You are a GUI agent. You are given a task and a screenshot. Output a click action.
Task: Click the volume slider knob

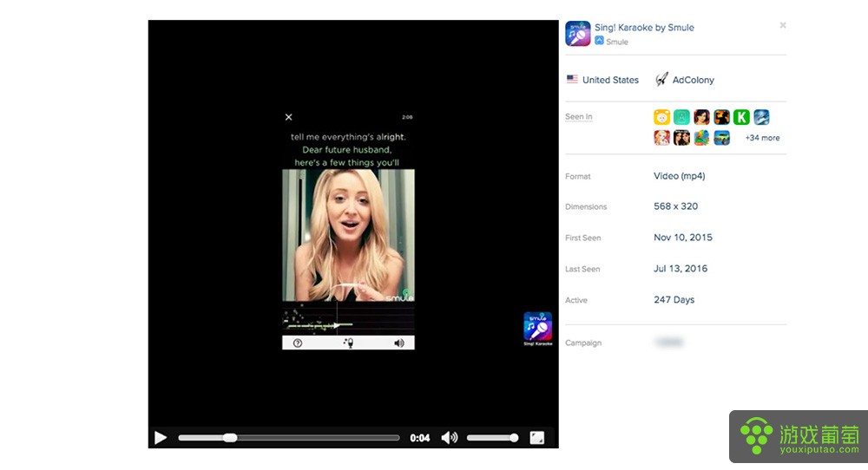514,438
